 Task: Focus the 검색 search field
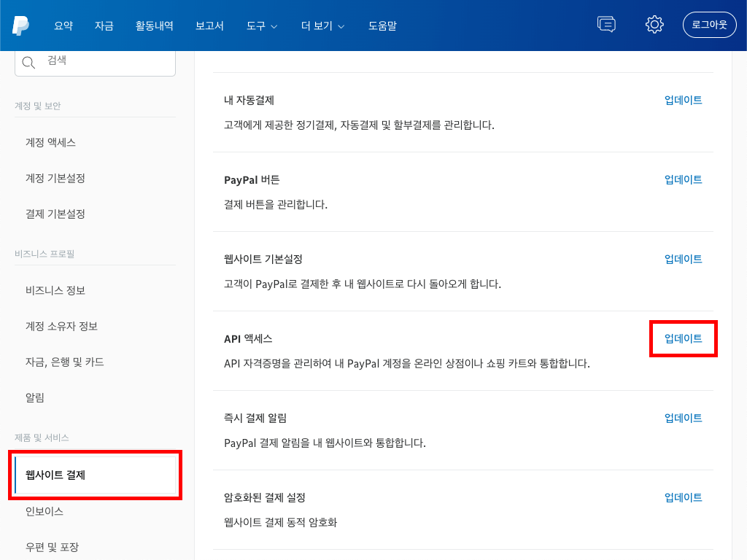(x=96, y=63)
